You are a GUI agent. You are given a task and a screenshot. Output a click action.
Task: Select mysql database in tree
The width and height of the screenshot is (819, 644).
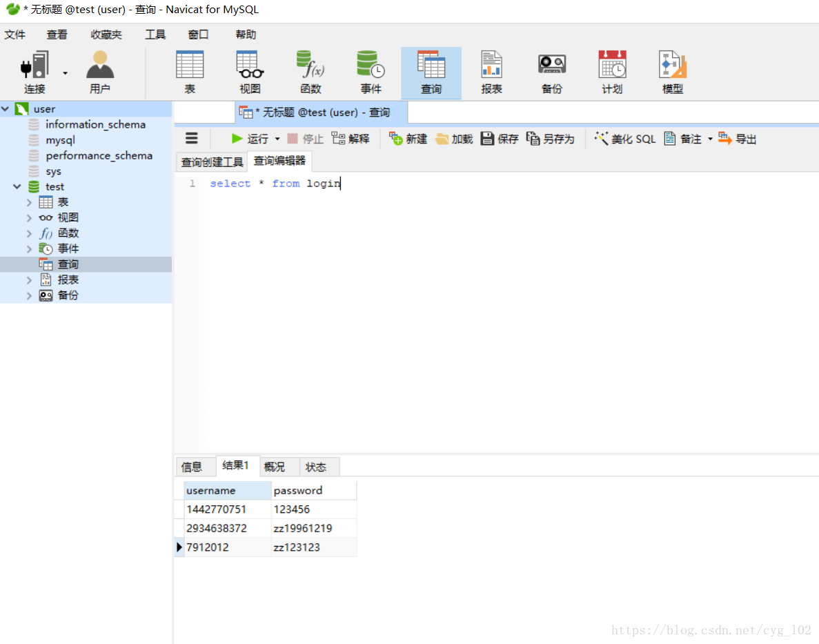point(60,140)
